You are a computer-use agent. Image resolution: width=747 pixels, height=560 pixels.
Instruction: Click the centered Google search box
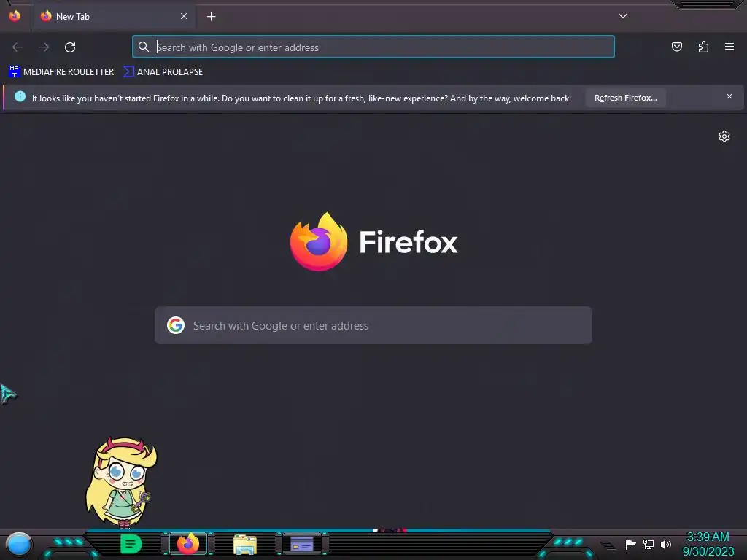coord(373,326)
